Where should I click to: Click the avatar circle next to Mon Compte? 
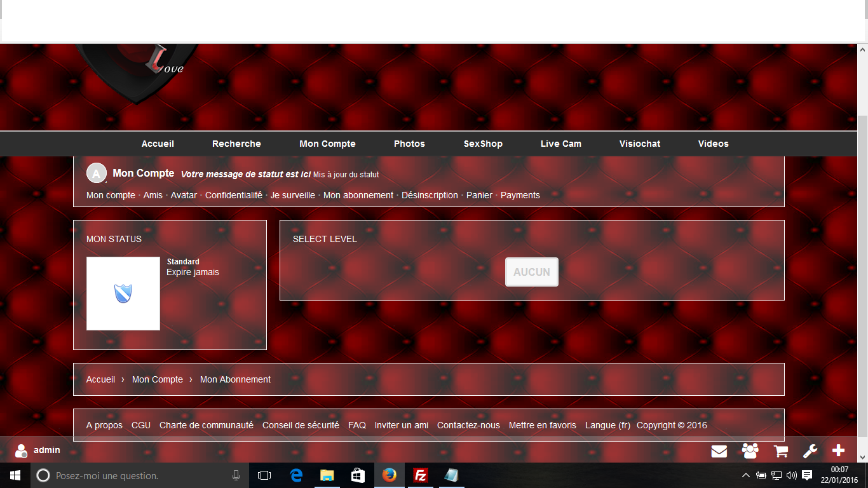96,173
